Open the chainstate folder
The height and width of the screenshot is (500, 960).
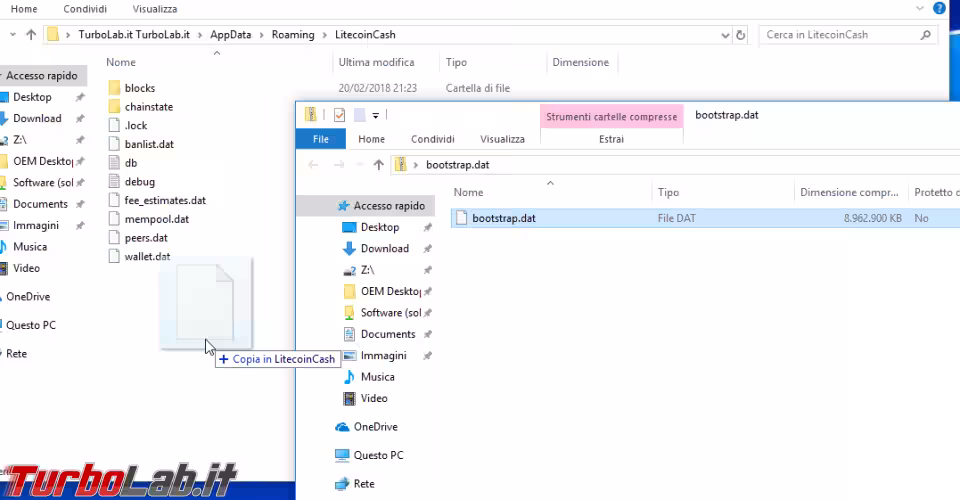[149, 106]
